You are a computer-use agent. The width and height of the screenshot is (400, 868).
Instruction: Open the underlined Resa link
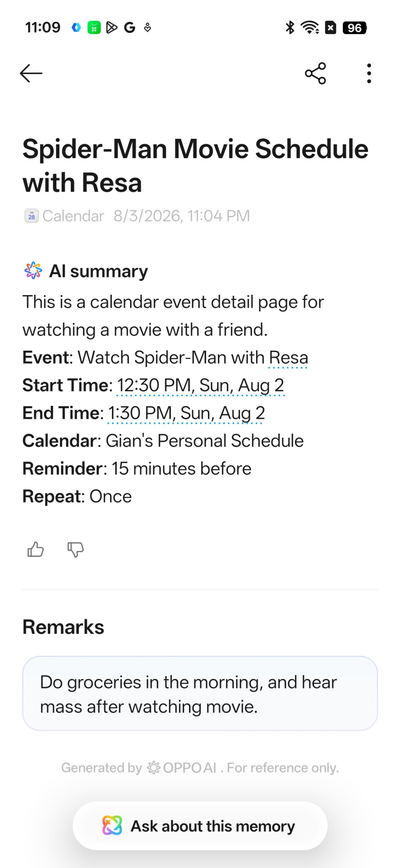[288, 358]
